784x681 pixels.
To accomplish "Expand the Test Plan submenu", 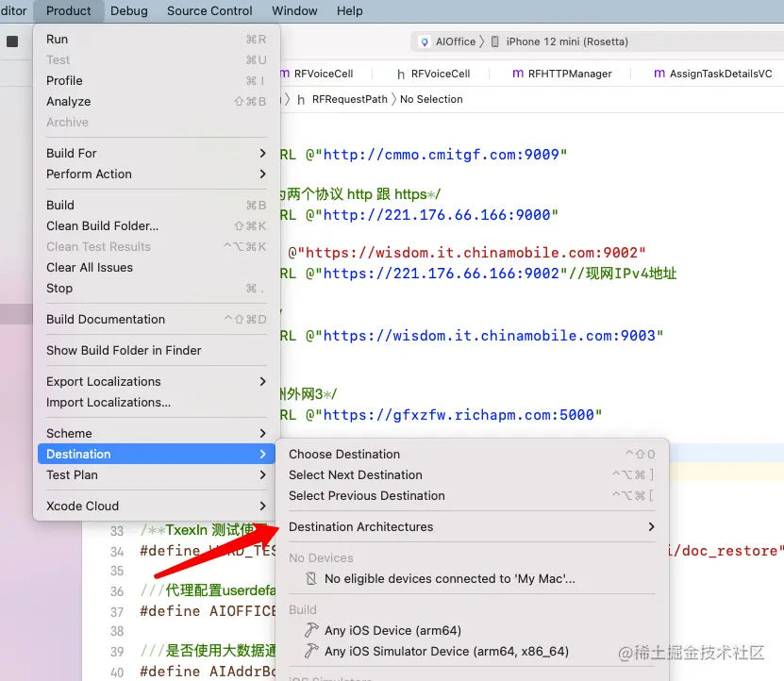I will [157, 475].
